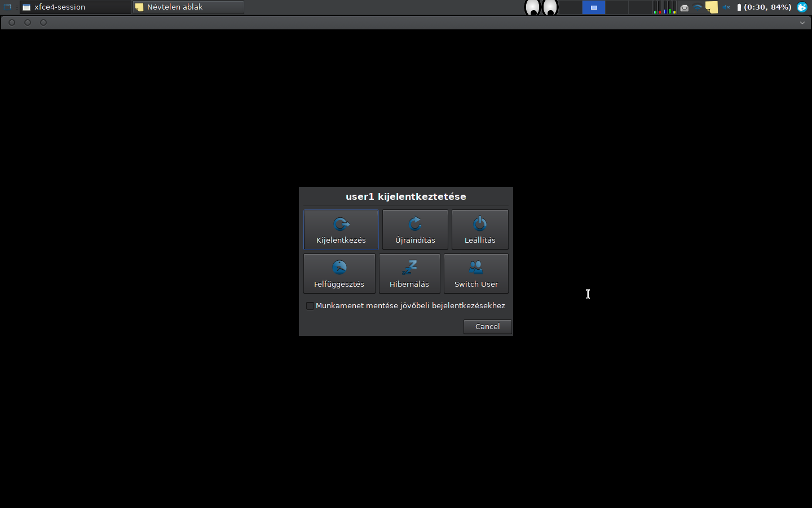Enable Munkamenet mentése jövőbeli bejelentkezésekhez checkbox
This screenshot has width=812, height=508.
(x=310, y=306)
